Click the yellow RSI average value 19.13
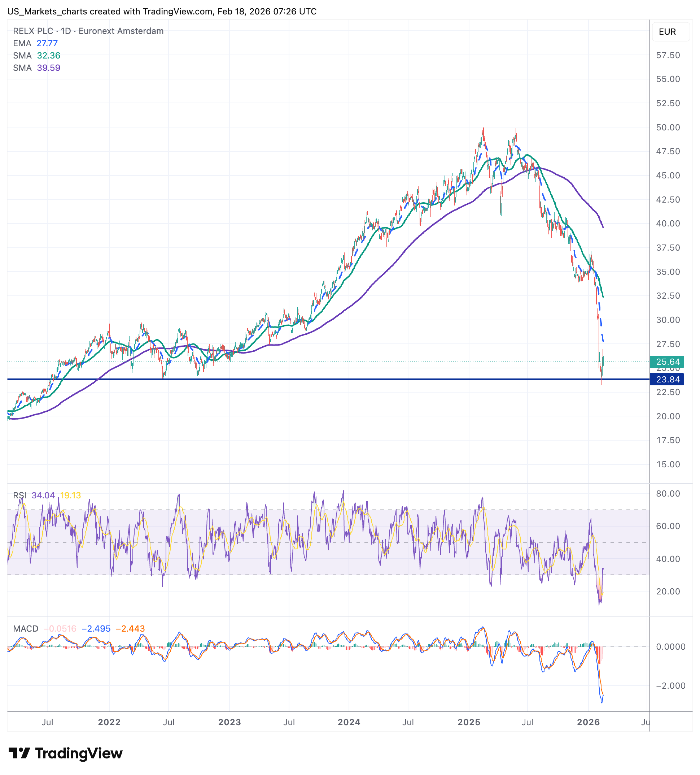This screenshot has width=700, height=775. coord(70,495)
